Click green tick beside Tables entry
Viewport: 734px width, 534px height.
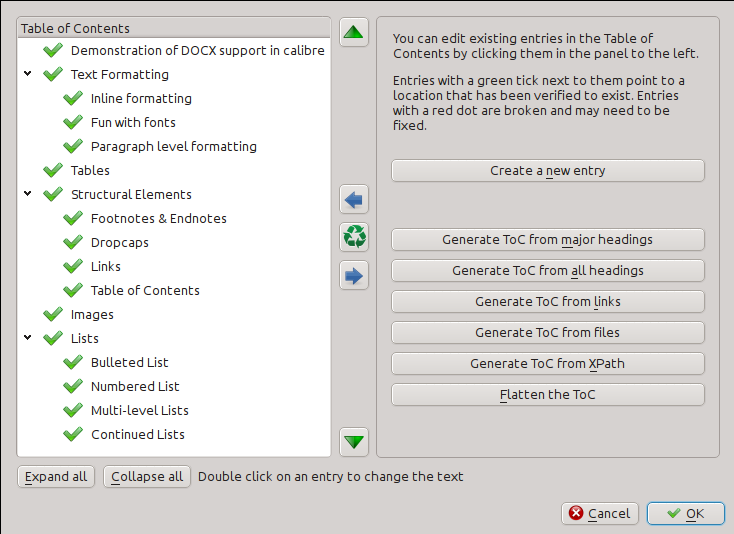(x=54, y=171)
